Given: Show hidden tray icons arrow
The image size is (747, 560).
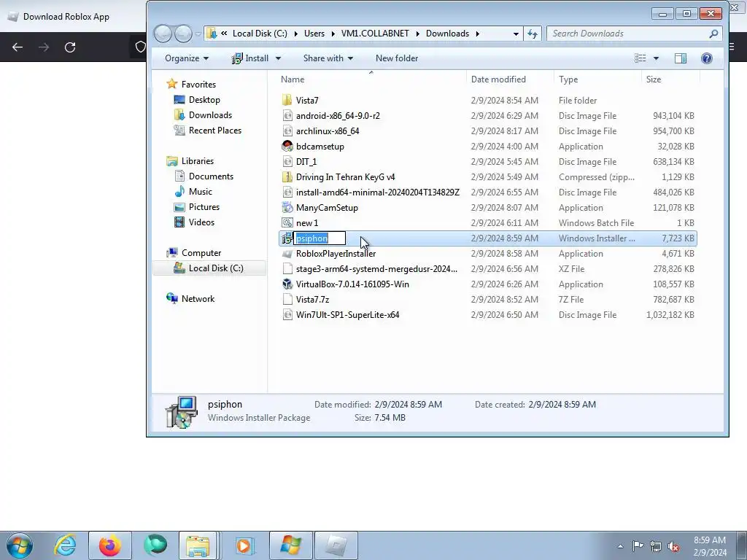Looking at the screenshot, I should tap(620, 546).
